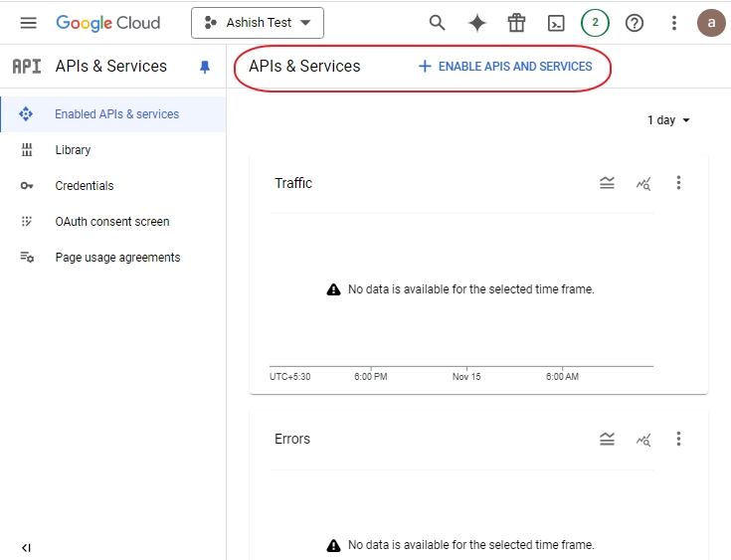Screen dimensions: 731x560
Task: Explore Errors chart data icon
Action: click(x=643, y=440)
